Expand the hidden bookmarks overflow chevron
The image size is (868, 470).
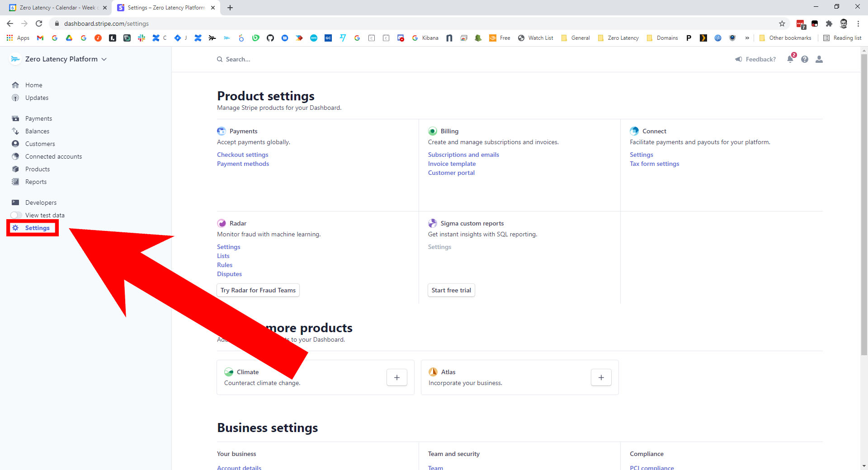pos(747,38)
